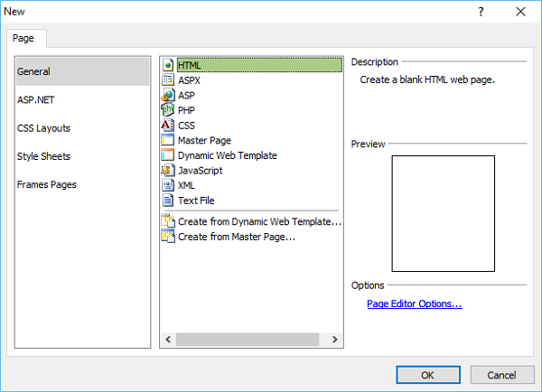Open Create from Dynamic Web Template
The width and height of the screenshot is (542, 392).
pyautogui.click(x=258, y=221)
